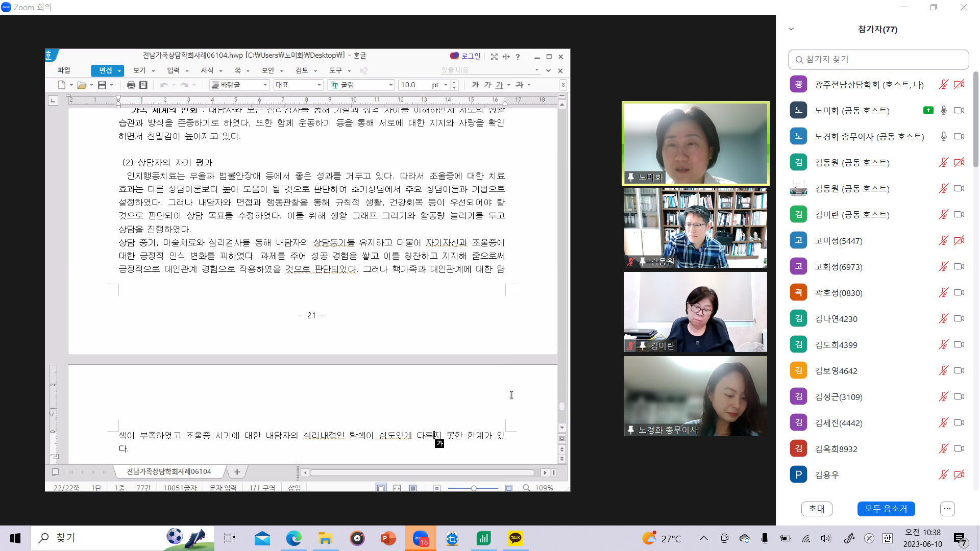
Task: Show hidden tray icons arrow
Action: (x=703, y=538)
